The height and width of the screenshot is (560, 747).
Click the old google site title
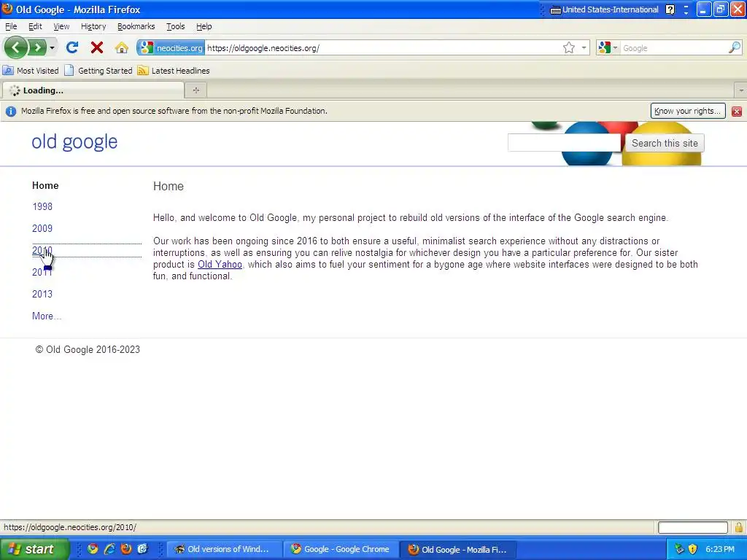[74, 142]
